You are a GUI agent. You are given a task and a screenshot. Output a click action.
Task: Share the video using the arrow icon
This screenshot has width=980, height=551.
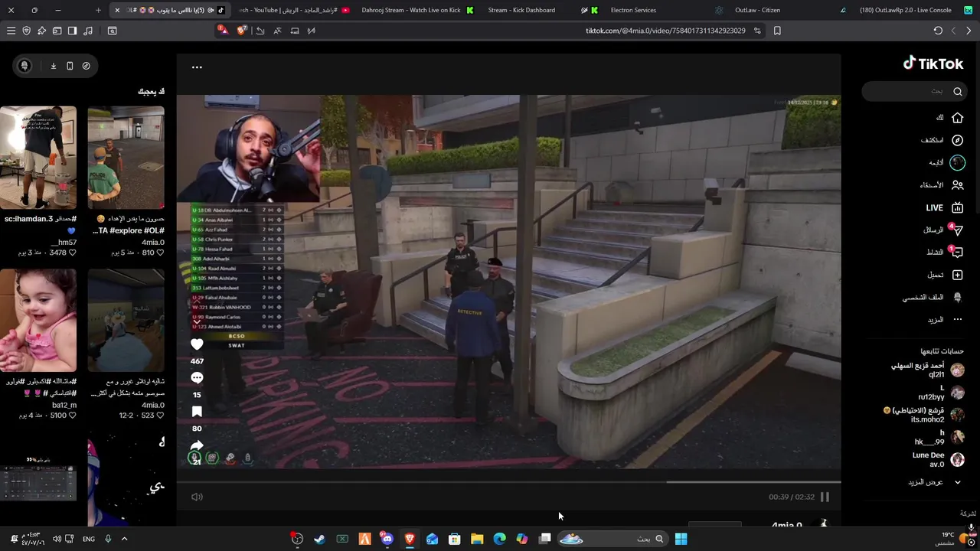tap(197, 445)
